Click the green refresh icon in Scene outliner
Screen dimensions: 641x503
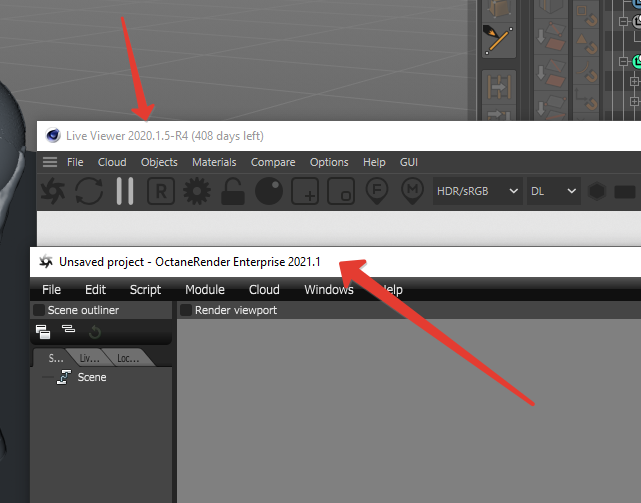coord(95,332)
